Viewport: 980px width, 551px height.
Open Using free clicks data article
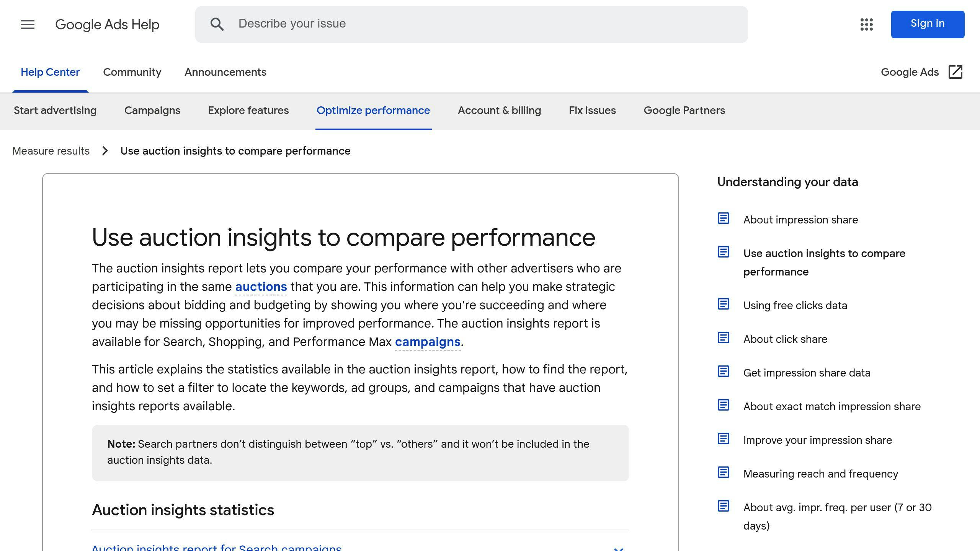click(795, 305)
